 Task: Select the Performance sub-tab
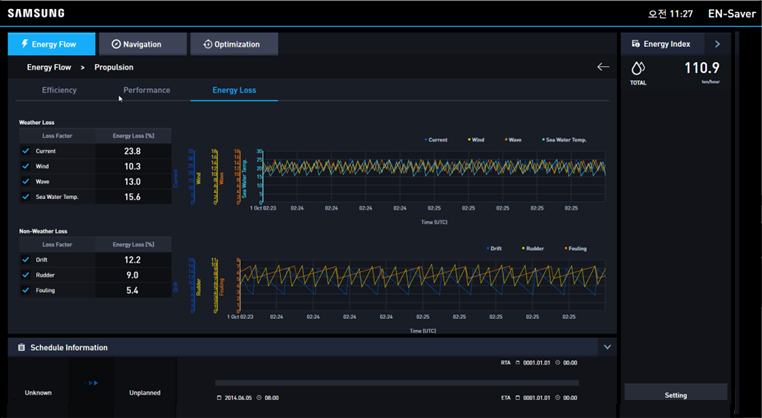click(146, 90)
